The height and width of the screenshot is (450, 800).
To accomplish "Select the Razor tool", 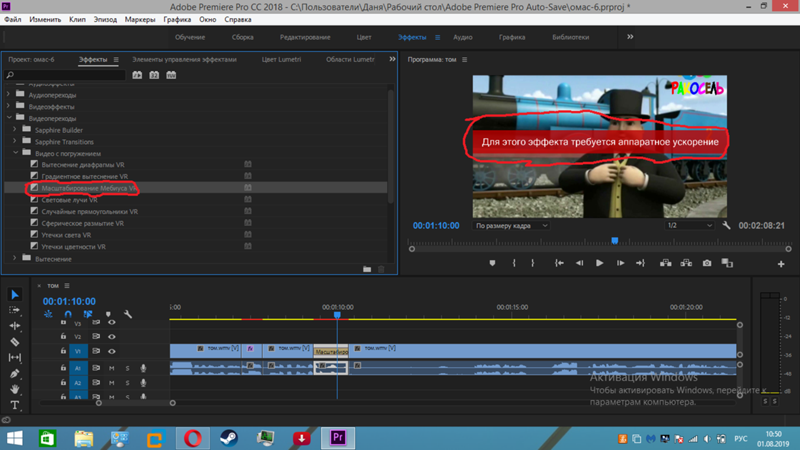I will 15,342.
